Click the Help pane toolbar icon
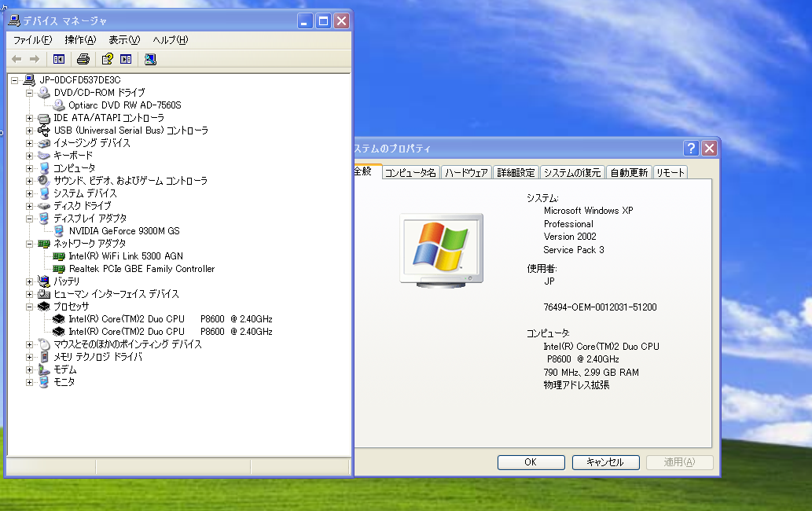The height and width of the screenshot is (511, 812). (x=126, y=59)
